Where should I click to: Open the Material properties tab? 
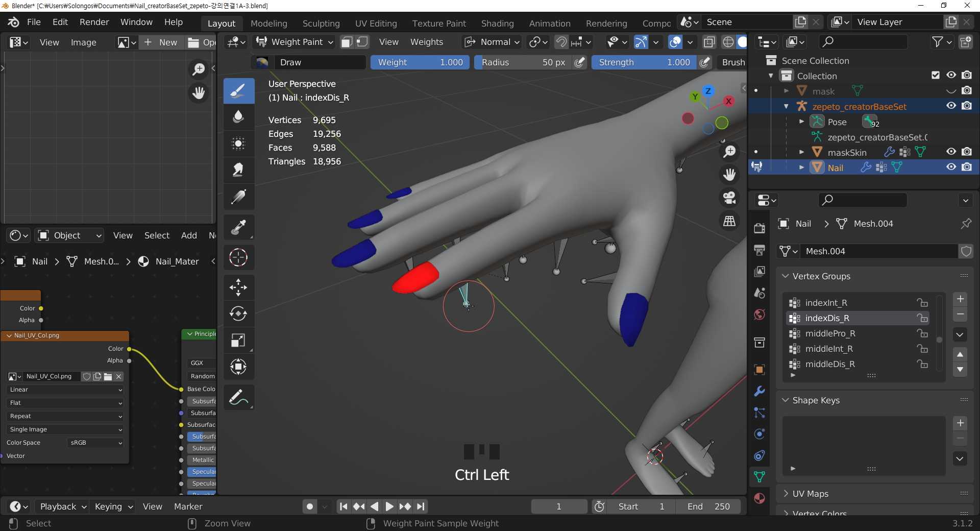pyautogui.click(x=759, y=498)
